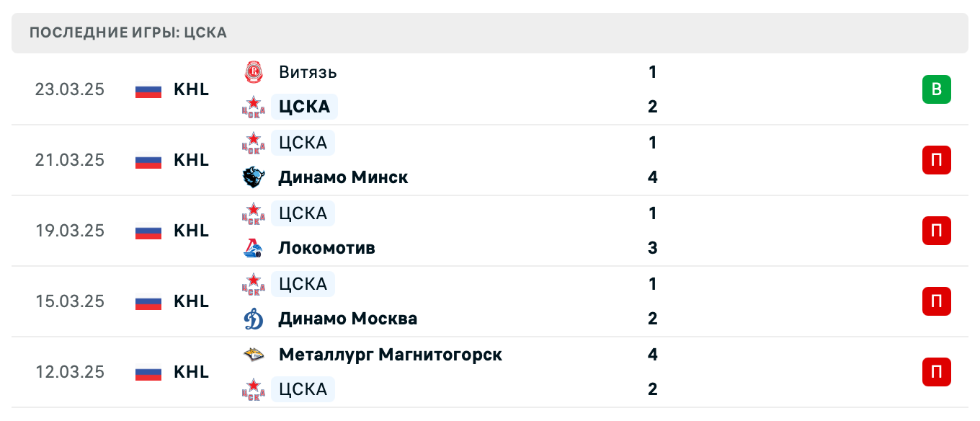Click the Динамо Москва logo
The width and height of the screenshot is (980, 421).
tap(253, 319)
